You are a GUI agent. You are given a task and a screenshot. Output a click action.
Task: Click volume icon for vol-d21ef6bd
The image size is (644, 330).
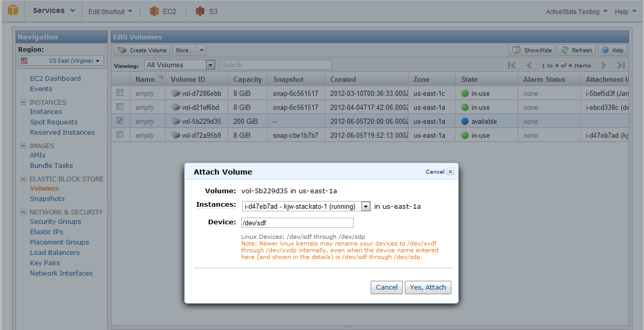pos(175,108)
